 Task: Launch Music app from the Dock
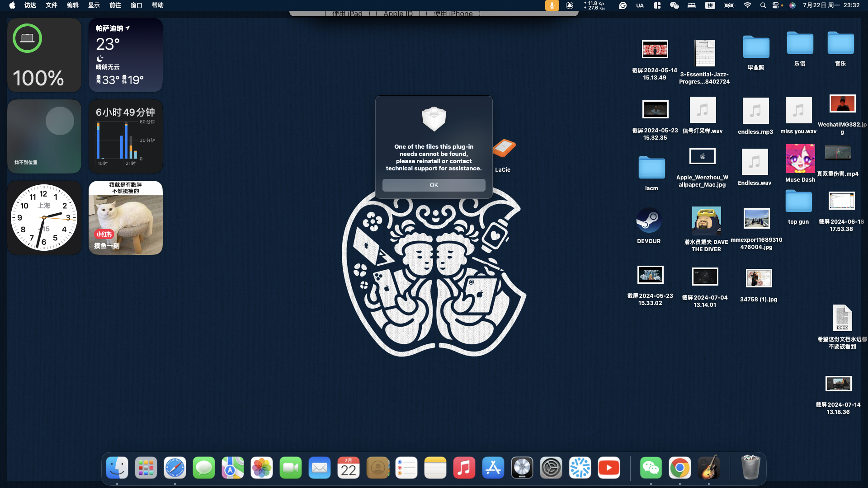(464, 468)
